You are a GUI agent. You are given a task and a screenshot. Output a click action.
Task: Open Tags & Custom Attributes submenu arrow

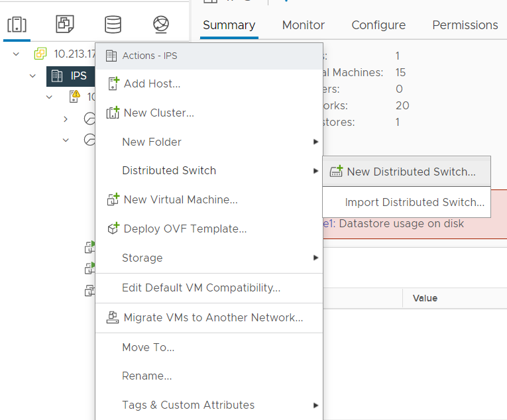(315, 405)
